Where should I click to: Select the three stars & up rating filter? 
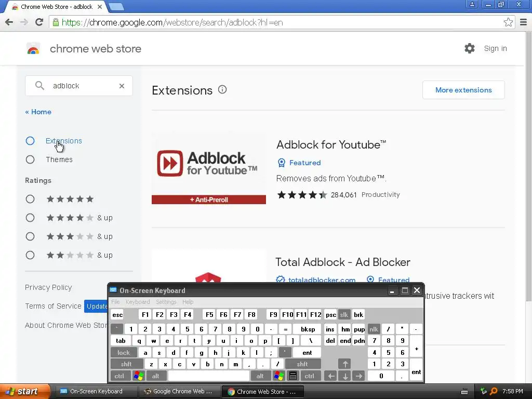pos(30,236)
